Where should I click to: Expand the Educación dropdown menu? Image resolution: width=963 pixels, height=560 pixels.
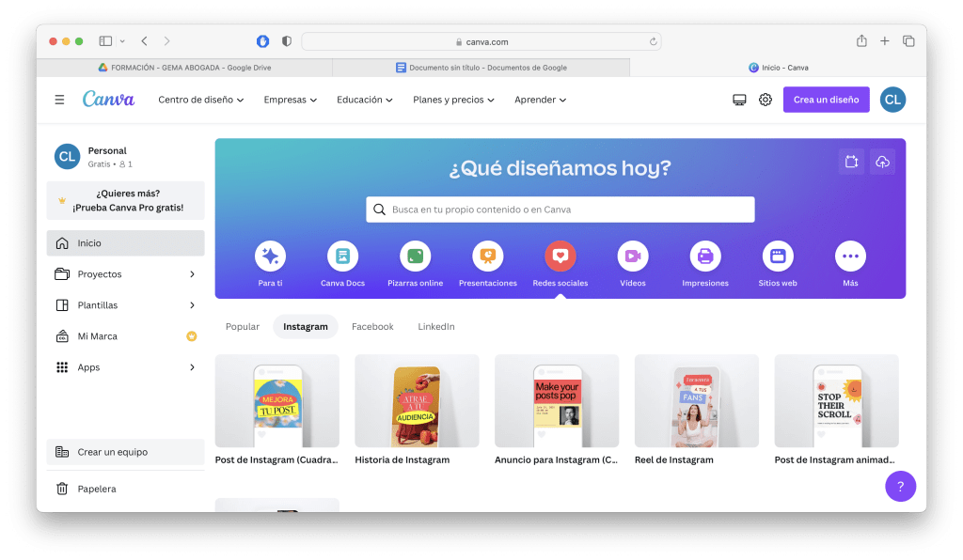tap(364, 100)
